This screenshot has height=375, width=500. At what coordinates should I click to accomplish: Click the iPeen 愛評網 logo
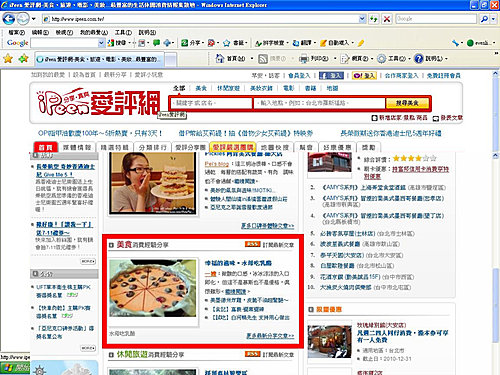click(x=99, y=102)
